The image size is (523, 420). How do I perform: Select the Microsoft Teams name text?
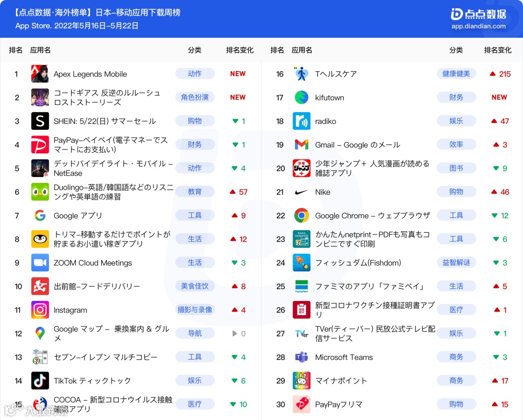pos(344,357)
